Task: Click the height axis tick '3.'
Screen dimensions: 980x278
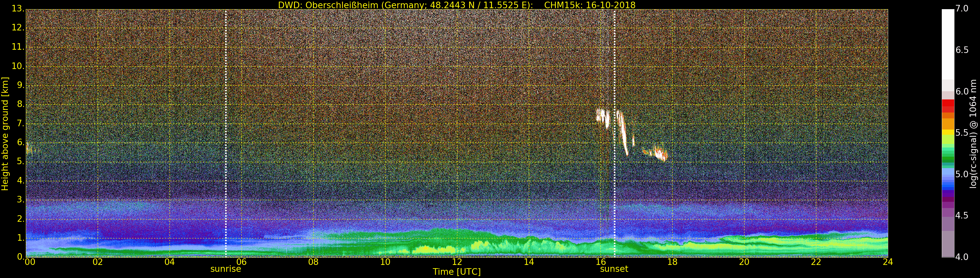Action: tap(21, 200)
